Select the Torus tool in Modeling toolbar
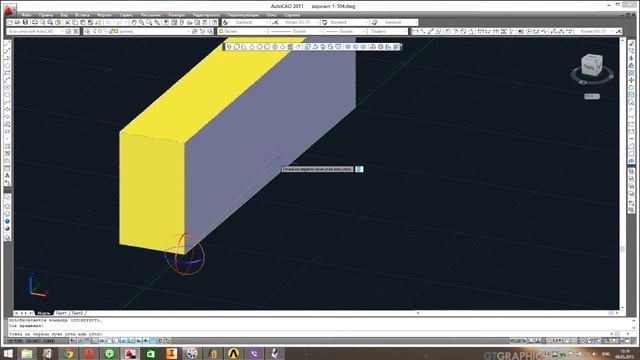The image size is (640, 360). click(275, 47)
